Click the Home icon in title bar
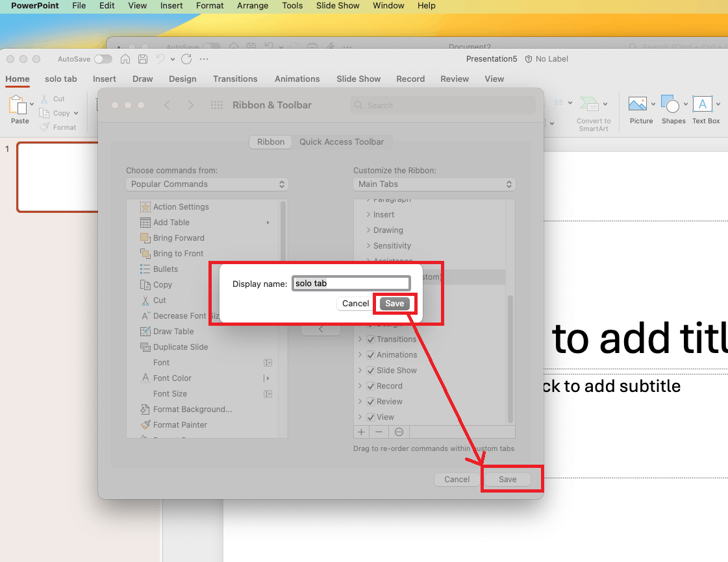 pos(125,59)
